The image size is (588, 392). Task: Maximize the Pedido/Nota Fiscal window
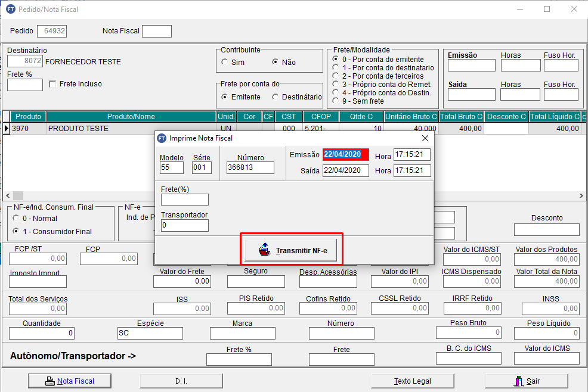(547, 10)
